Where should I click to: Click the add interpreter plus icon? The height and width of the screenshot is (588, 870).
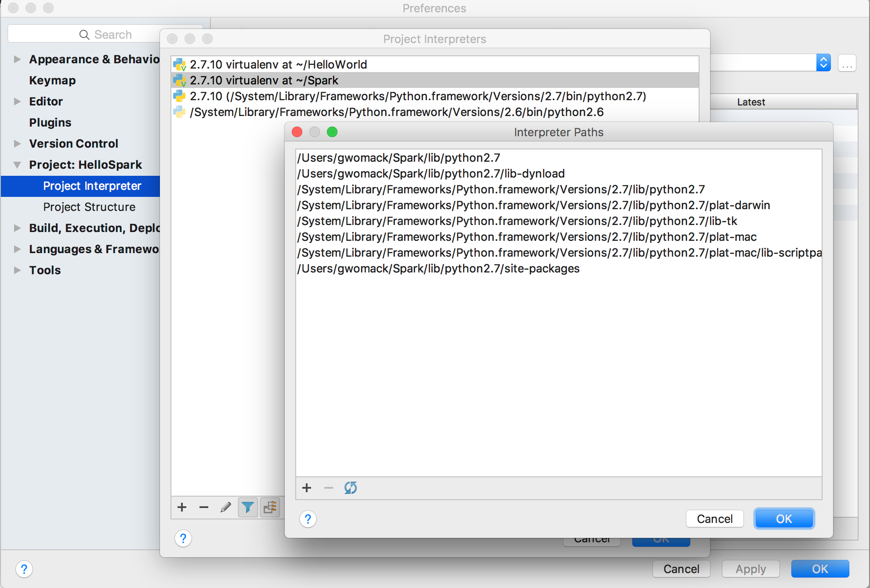coord(182,508)
